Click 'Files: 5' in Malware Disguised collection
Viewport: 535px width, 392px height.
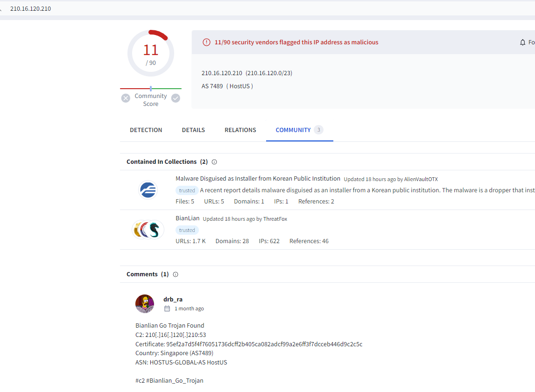point(185,201)
